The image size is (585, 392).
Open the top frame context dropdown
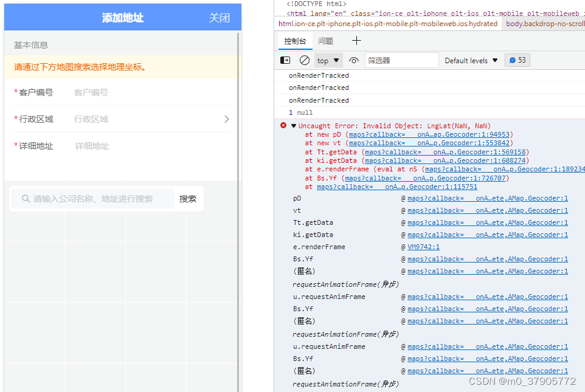point(326,60)
